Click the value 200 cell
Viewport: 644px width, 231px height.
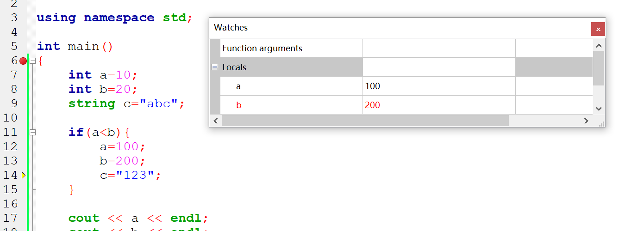372,105
